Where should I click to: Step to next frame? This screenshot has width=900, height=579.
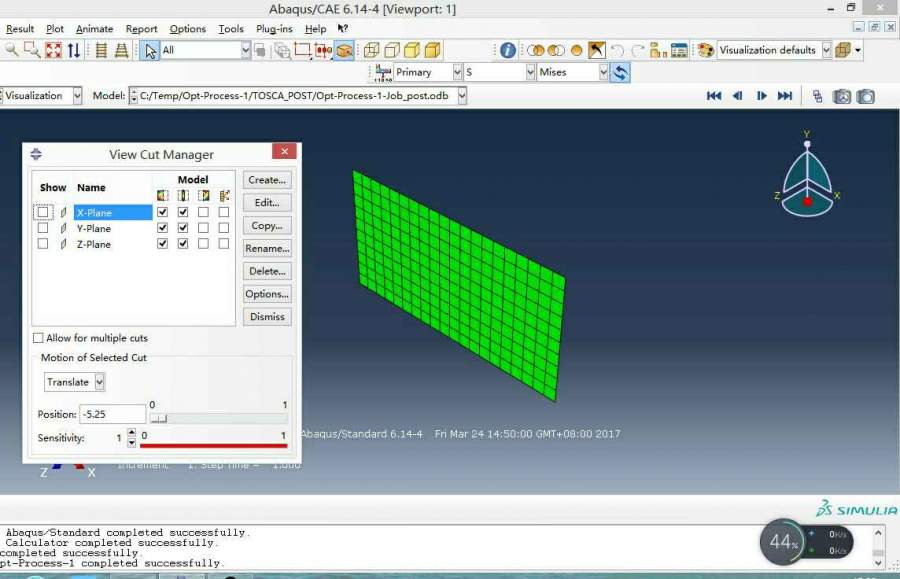point(761,96)
